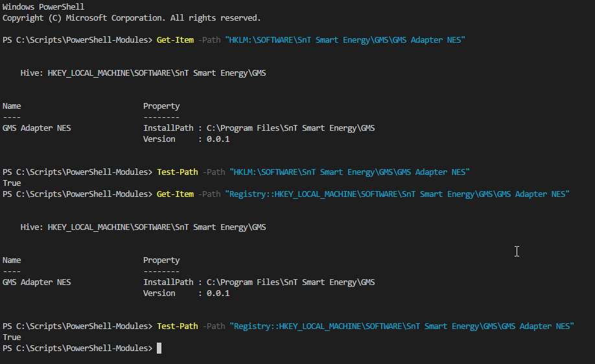
Task: Click the first 'Version : 0.0.1' line
Action: [186, 139]
